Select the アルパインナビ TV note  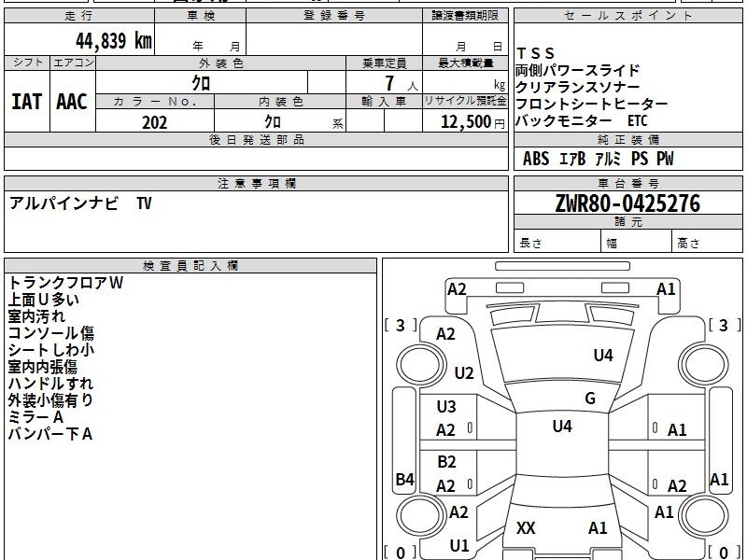pyautogui.click(x=80, y=203)
